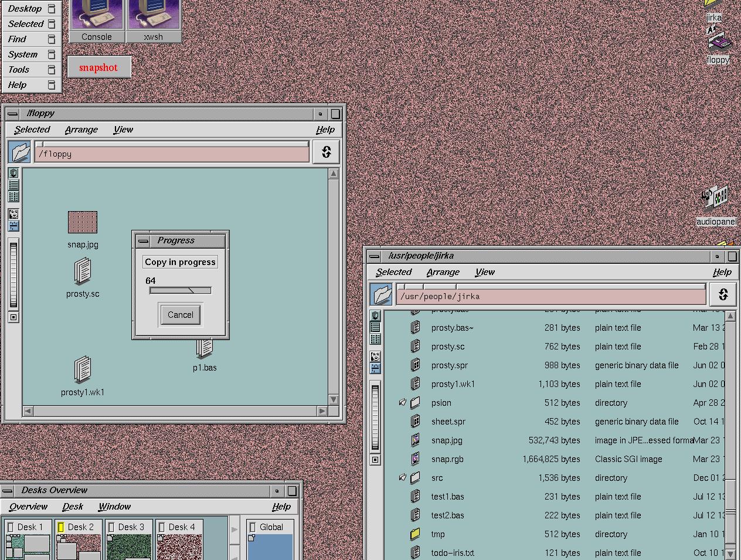Click the recycle button in /usr/people/jirka window
This screenshot has width=741, height=560.
pos(723,294)
